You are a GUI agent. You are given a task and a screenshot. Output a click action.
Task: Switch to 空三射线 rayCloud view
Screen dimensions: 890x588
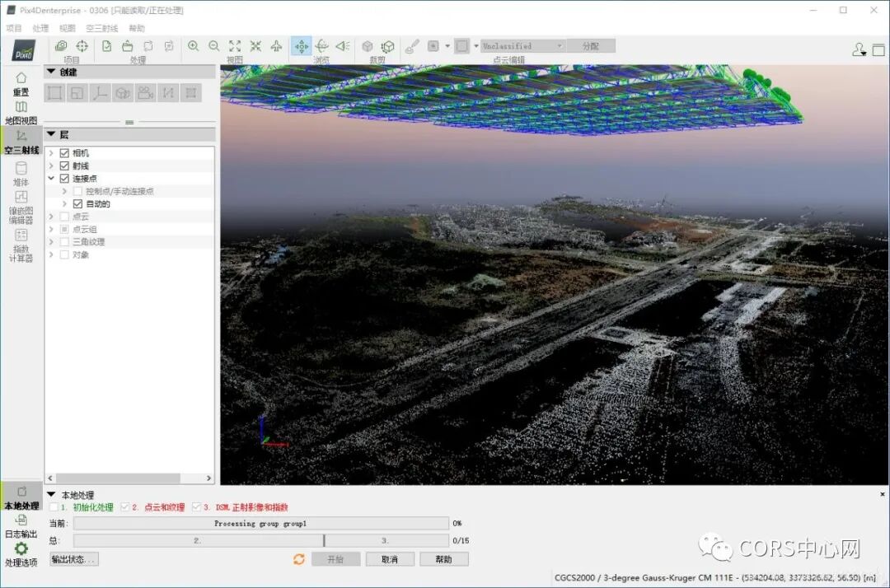coord(21,142)
